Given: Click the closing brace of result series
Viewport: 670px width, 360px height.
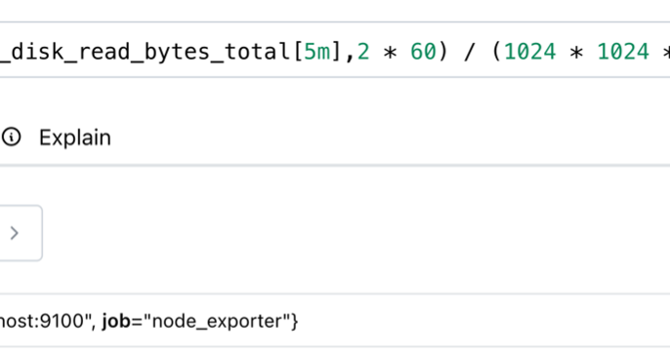Looking at the screenshot, I should [x=294, y=321].
